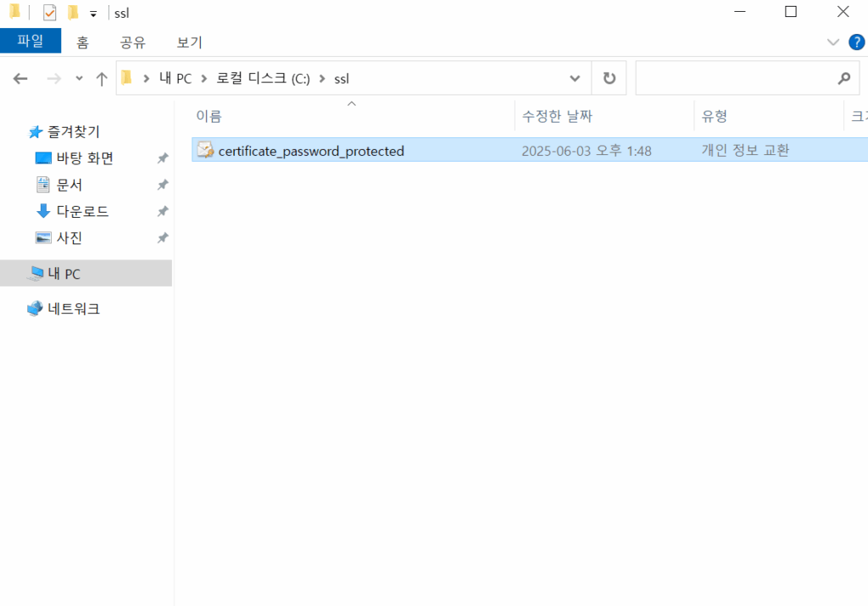Go up one folder level
Viewport: 868px width, 606px height.
pyautogui.click(x=100, y=77)
